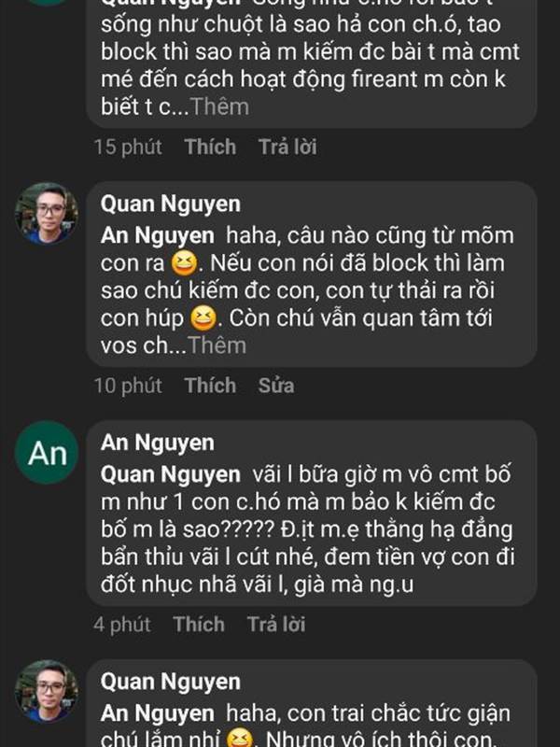Viewport: 560px width, 747px height.
Task: Tap "Sửa" to edit the 10 phút comment
Action: [x=276, y=386]
